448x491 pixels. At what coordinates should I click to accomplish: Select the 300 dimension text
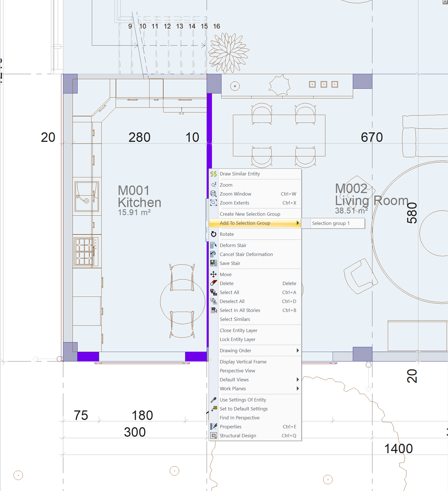pyautogui.click(x=135, y=432)
